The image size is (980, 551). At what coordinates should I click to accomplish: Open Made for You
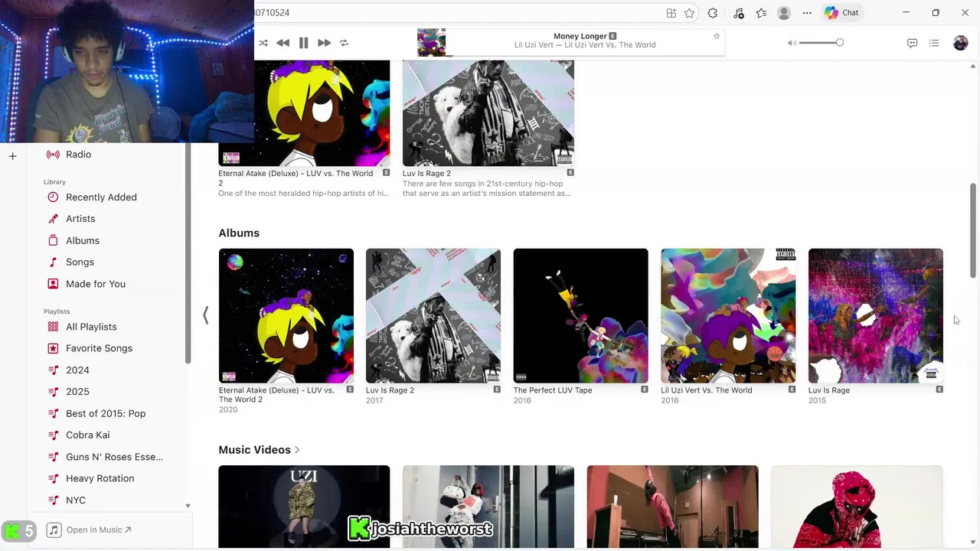coord(96,284)
